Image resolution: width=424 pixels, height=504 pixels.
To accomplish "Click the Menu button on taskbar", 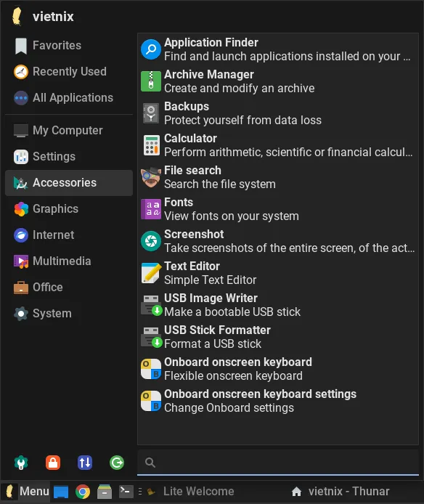I will 25,492.
